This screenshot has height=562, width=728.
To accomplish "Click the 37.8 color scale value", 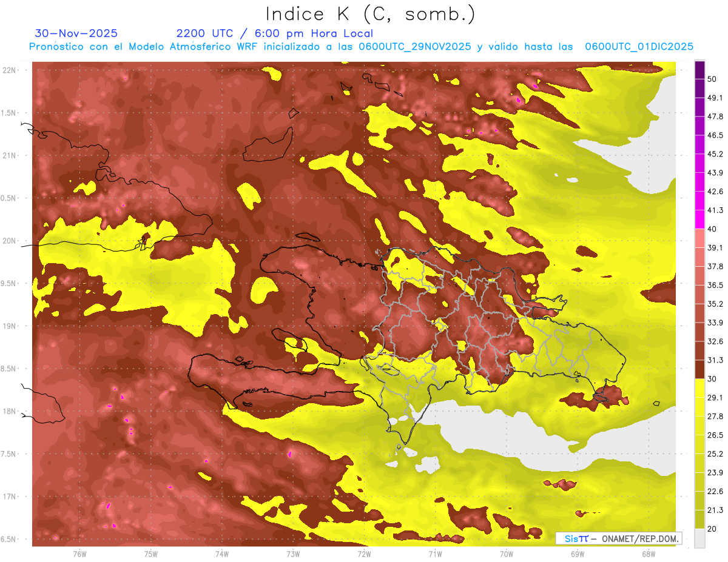I will coord(715,266).
